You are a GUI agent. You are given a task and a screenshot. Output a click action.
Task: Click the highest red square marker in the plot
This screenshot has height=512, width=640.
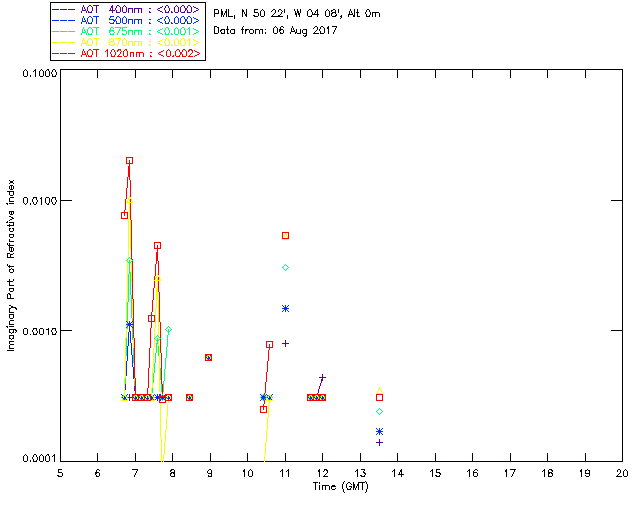tap(129, 161)
